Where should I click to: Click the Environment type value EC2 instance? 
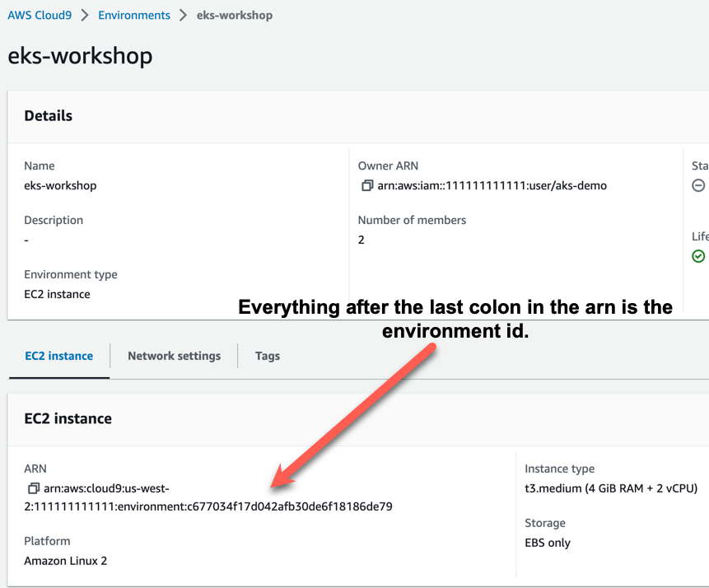pos(57,294)
